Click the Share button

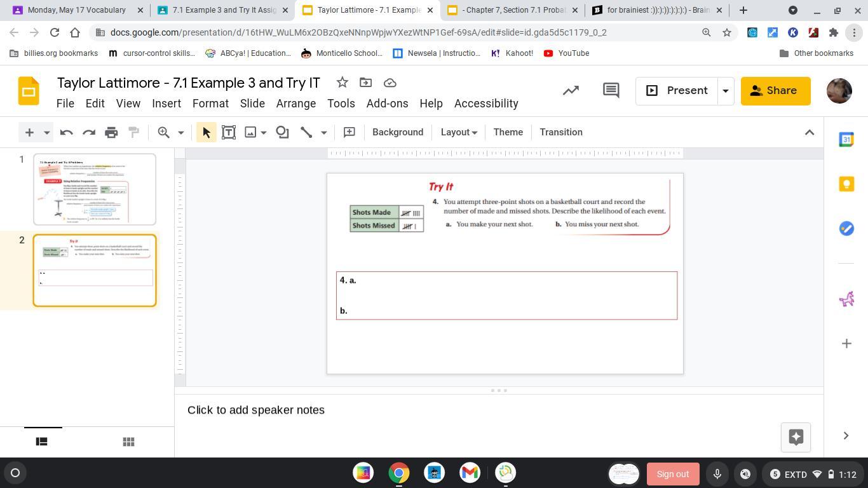775,91
